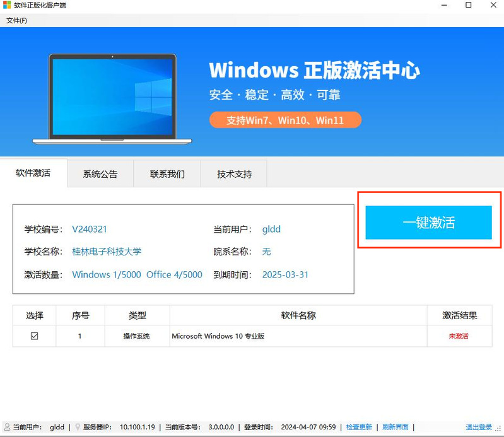This screenshot has height=437, width=504.
Task: Click the 刷新界面 link
Action: (396, 427)
